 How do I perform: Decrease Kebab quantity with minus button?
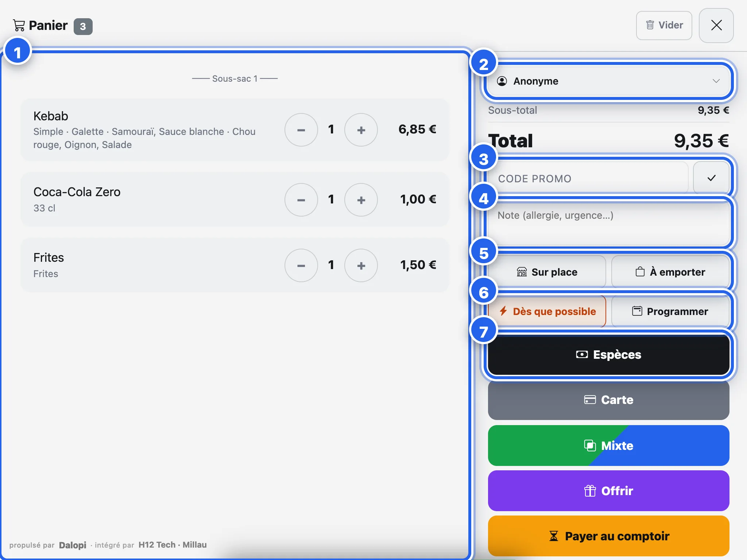point(301,130)
